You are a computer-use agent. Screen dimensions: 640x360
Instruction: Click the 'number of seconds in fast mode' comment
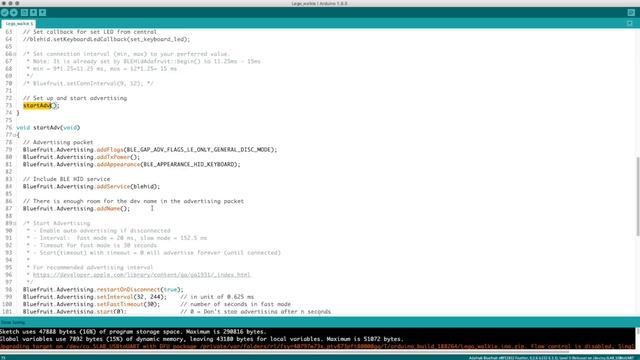(236, 304)
